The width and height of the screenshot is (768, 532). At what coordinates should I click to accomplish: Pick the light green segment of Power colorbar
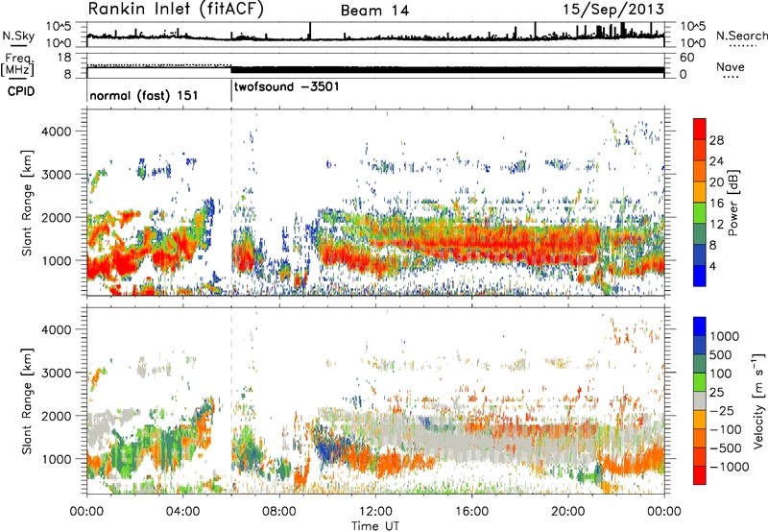point(700,213)
